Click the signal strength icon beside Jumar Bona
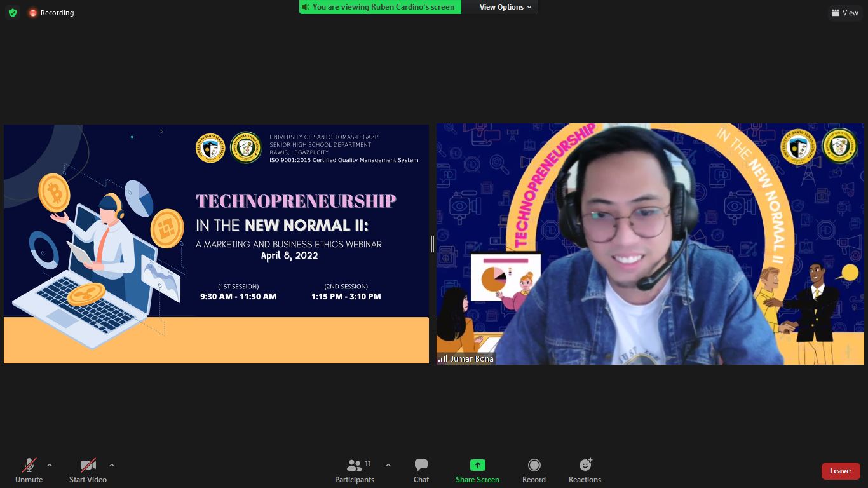Screen dimensions: 868x488 (x=442, y=359)
